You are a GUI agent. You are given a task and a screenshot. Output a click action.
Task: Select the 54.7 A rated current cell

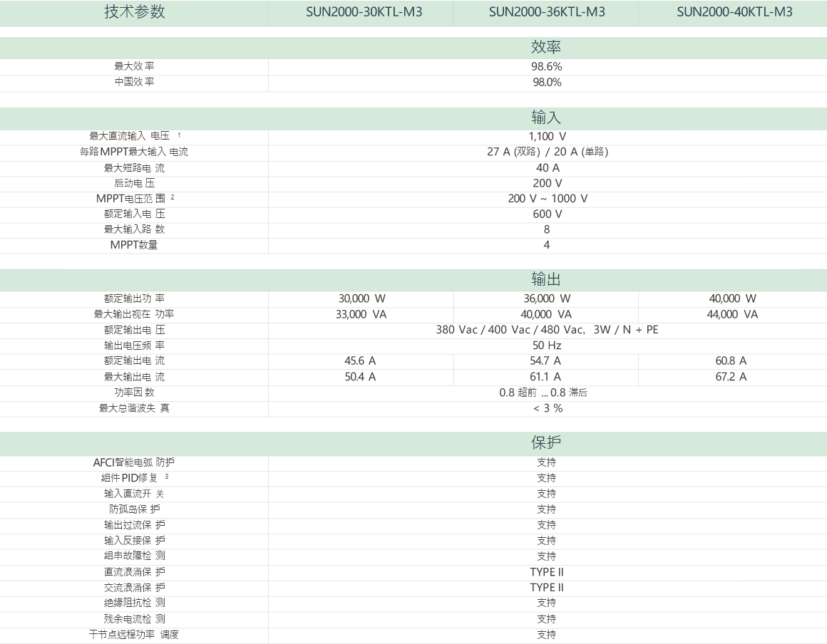pyautogui.click(x=546, y=361)
